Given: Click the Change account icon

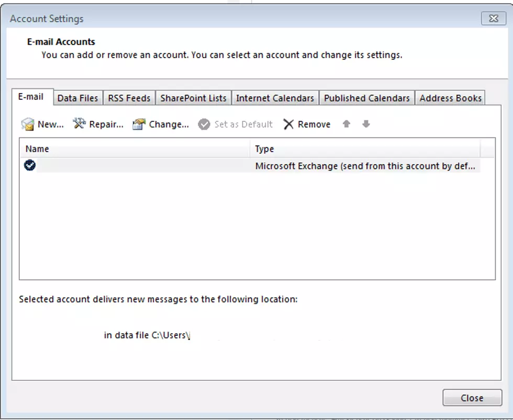Looking at the screenshot, I should 139,124.
